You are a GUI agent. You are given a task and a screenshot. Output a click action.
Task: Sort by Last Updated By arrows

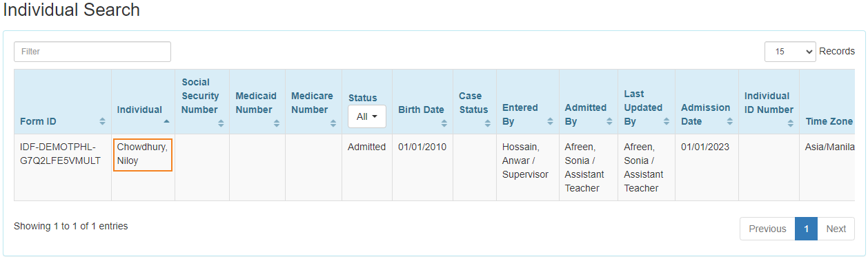point(666,121)
